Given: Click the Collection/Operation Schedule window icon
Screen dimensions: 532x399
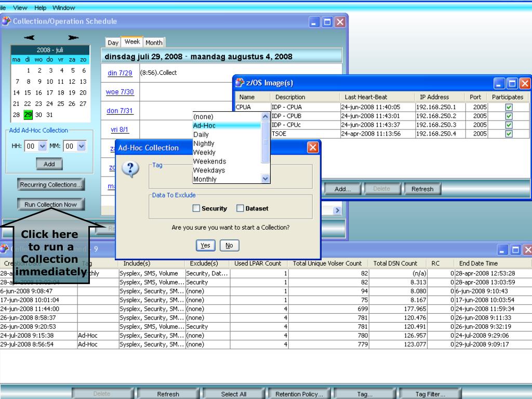Looking at the screenshot, I should [6, 21].
